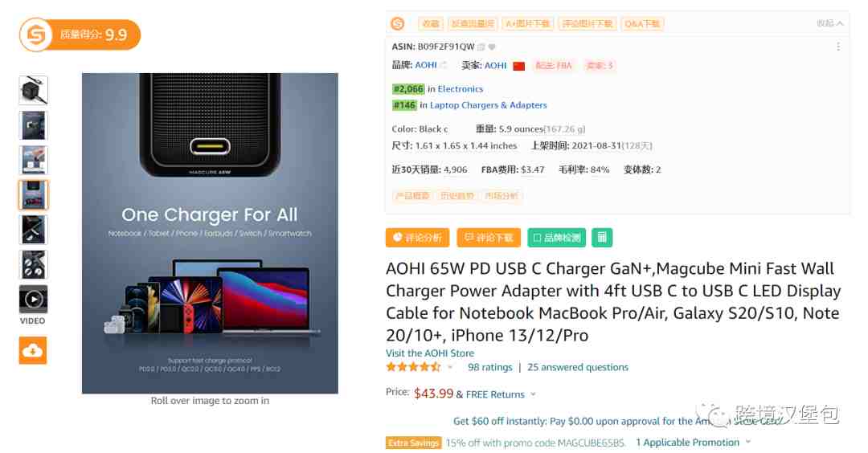Viewport: 868px width, 453px height.
Task: Copy the ASIN using the copy icon
Action: [x=481, y=47]
